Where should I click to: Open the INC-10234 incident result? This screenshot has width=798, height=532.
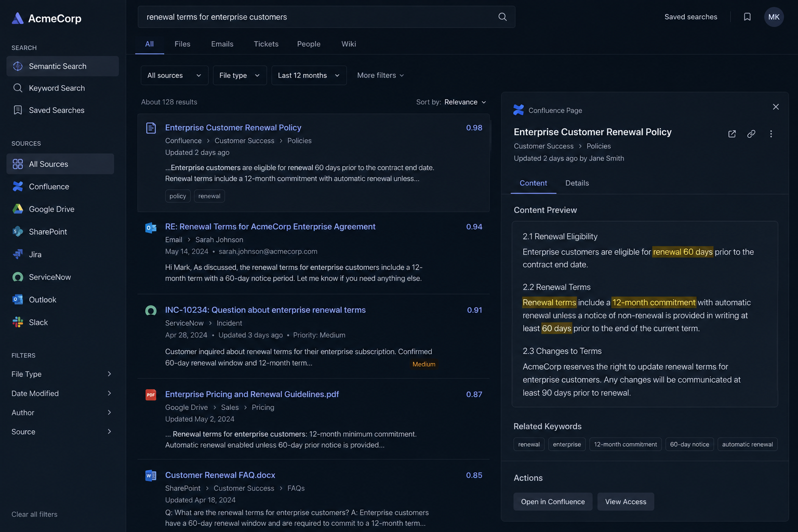[265, 310]
